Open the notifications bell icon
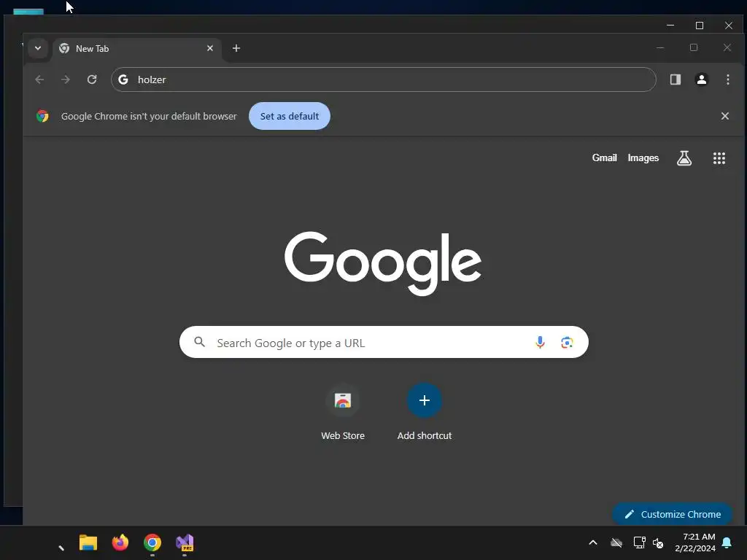This screenshot has width=747, height=560. pos(727,542)
